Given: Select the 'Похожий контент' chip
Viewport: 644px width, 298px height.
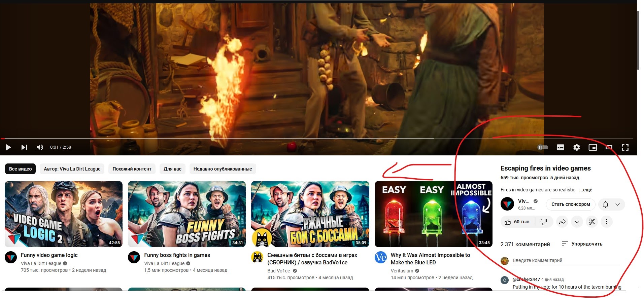Looking at the screenshot, I should coord(132,169).
